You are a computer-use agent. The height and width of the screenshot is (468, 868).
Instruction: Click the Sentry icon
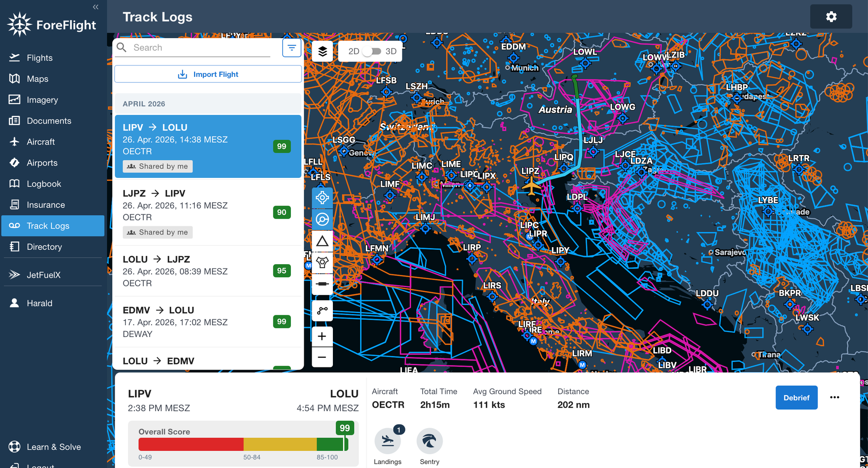[x=430, y=441]
